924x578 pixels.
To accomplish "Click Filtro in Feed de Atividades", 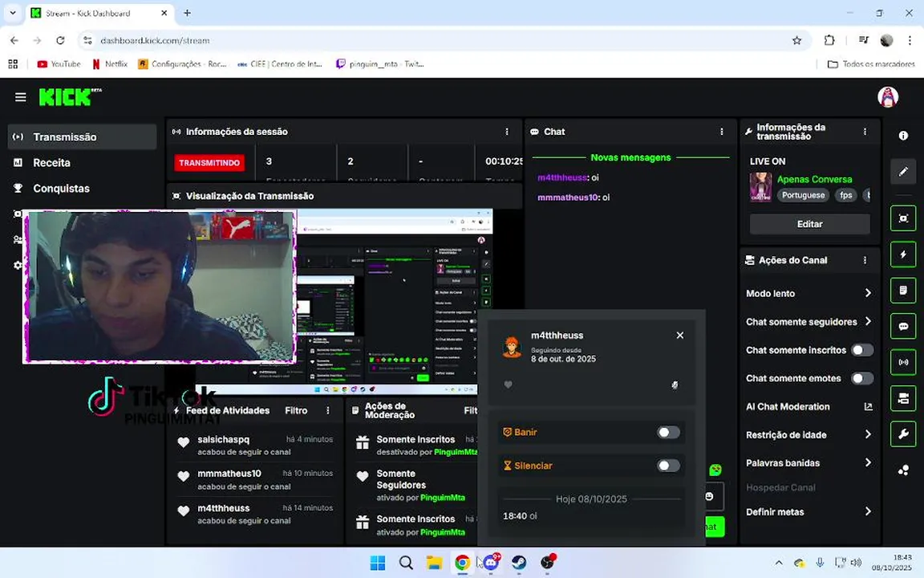I will [296, 410].
